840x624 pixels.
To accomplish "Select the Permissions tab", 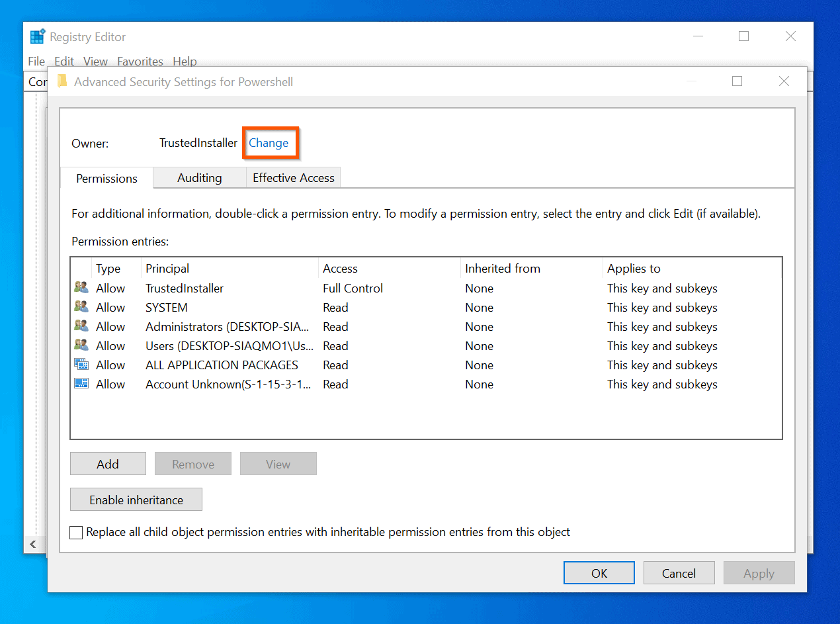I will pyautogui.click(x=106, y=178).
